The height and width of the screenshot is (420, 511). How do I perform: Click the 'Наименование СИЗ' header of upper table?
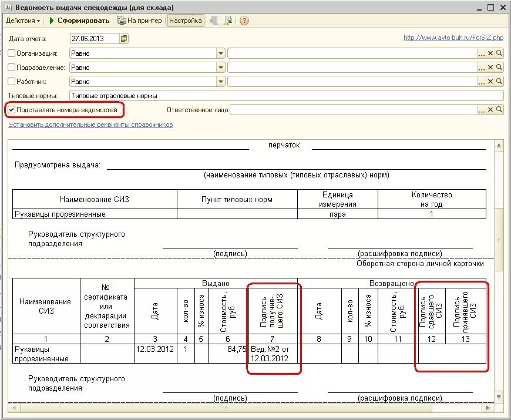[95, 199]
